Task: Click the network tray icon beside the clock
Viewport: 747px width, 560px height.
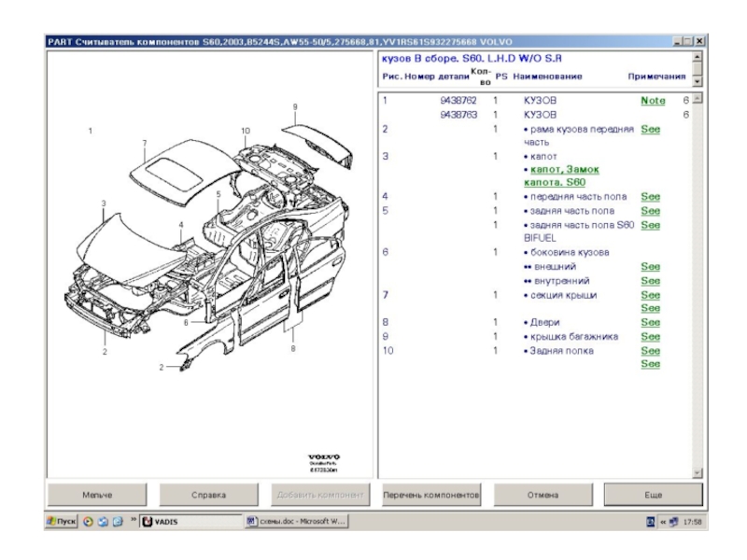Action: 673,522
